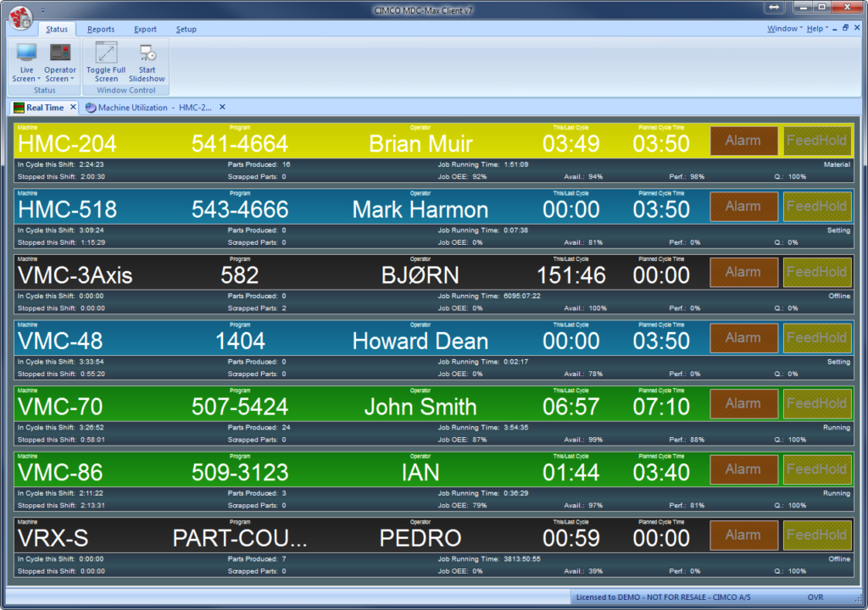Select the VMC-86 machine name

(60, 473)
